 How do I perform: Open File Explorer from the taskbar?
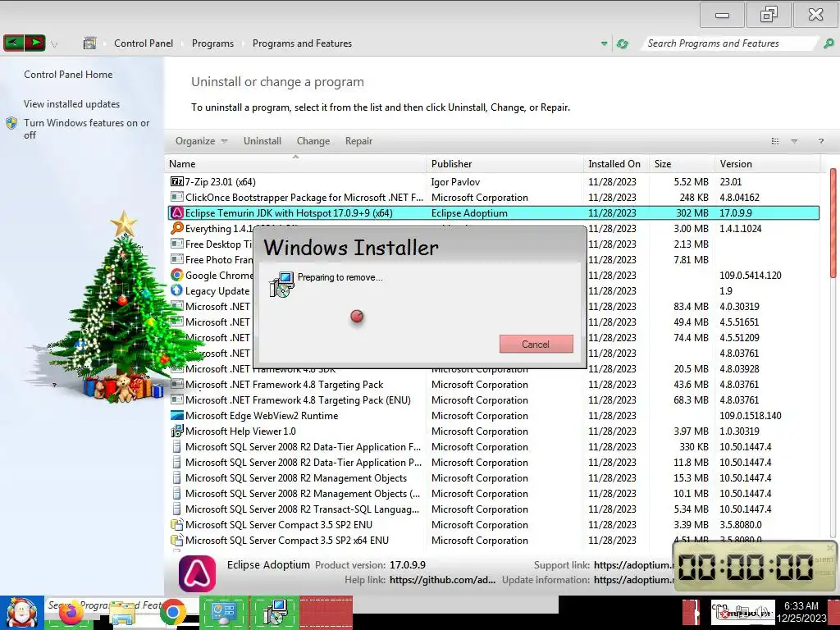[x=122, y=614]
